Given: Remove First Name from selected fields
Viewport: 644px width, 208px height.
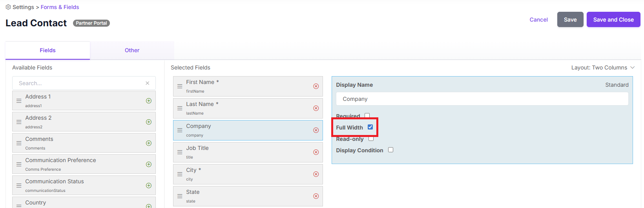Looking at the screenshot, I should pos(316,86).
